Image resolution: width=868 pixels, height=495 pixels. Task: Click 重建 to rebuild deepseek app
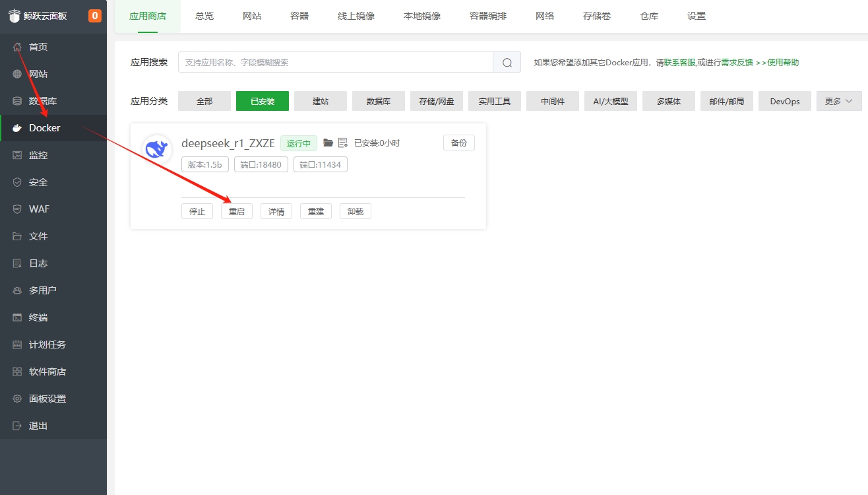[x=316, y=211]
